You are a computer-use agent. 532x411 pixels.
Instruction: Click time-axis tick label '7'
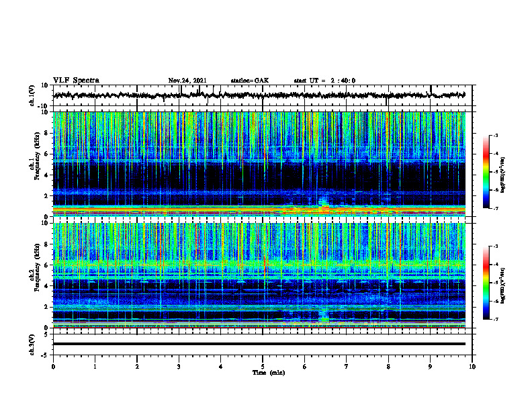coord(347,367)
